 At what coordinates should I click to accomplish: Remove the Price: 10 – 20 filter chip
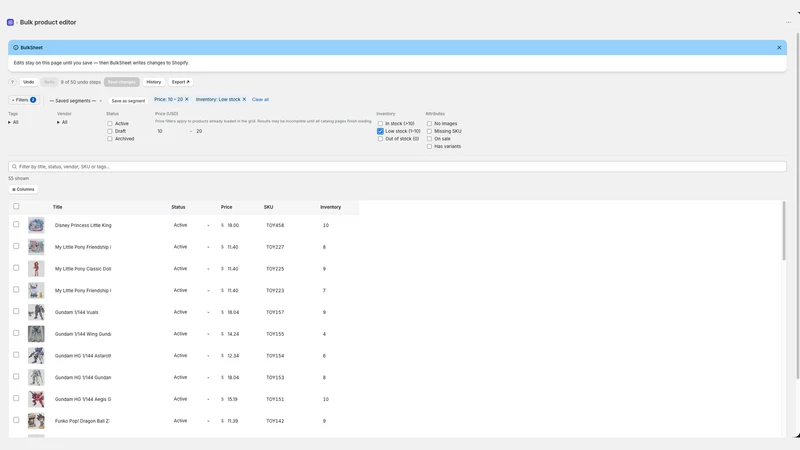tap(187, 99)
